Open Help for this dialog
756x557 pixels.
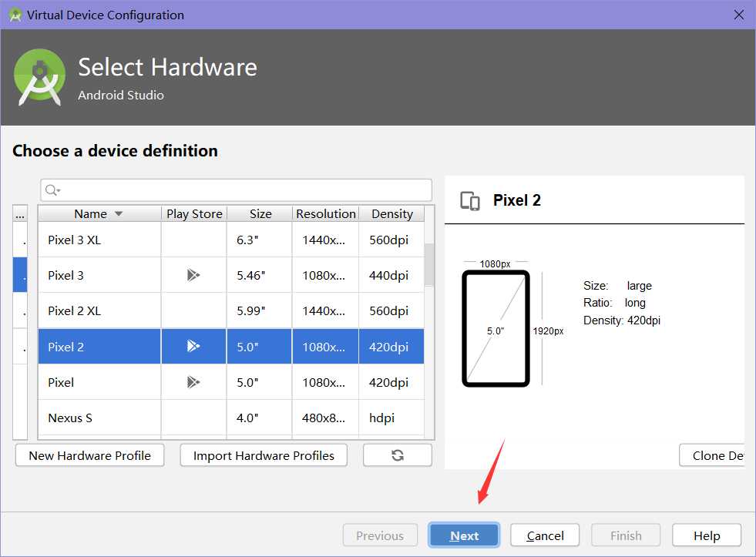coord(707,535)
